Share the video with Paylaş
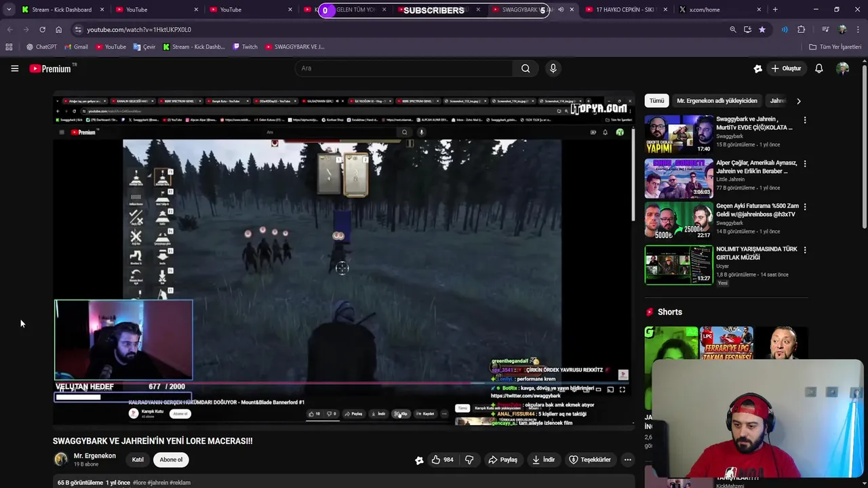This screenshot has height=488, width=868. coord(502,460)
